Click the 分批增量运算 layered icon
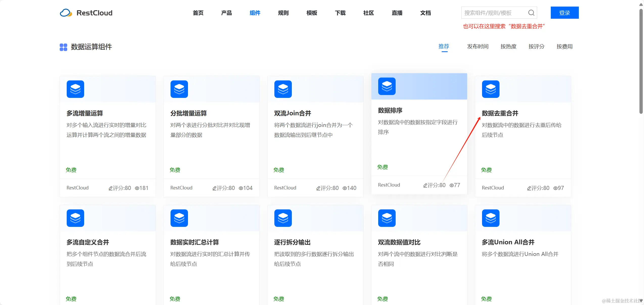Screen dimensions: 644x305 tap(179, 89)
